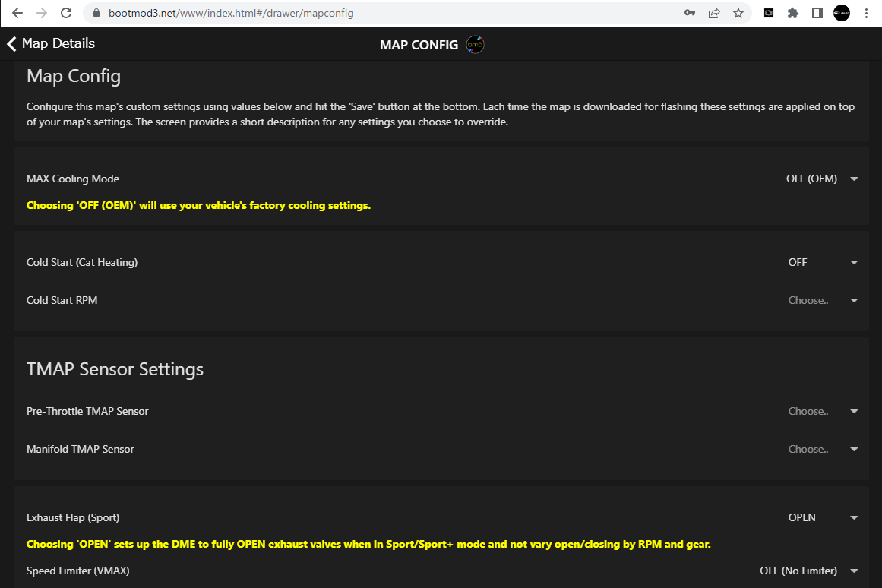Open Chrome three-dot menu
The height and width of the screenshot is (588, 882).
(866, 13)
